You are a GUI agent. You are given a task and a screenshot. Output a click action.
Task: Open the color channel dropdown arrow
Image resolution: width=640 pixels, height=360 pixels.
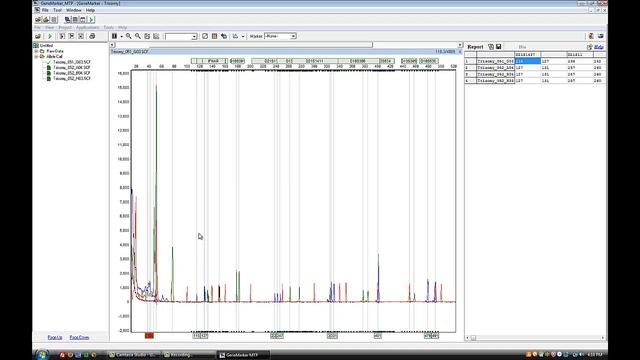(x=121, y=36)
